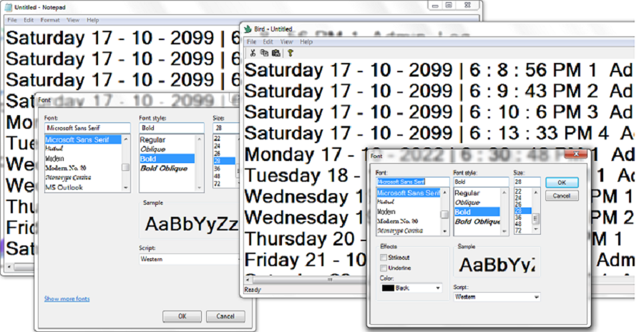The height and width of the screenshot is (332, 644).
Task: Open Format menu in Notepad window
Action: click(50, 20)
